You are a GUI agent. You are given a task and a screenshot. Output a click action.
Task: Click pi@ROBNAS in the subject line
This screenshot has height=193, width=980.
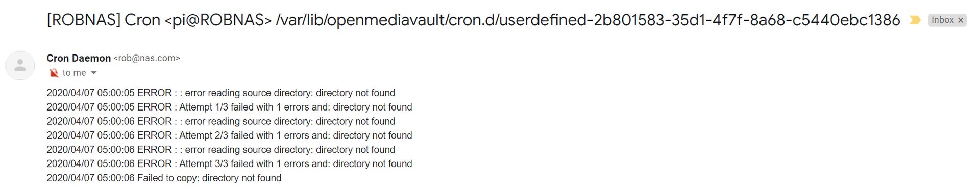click(218, 20)
